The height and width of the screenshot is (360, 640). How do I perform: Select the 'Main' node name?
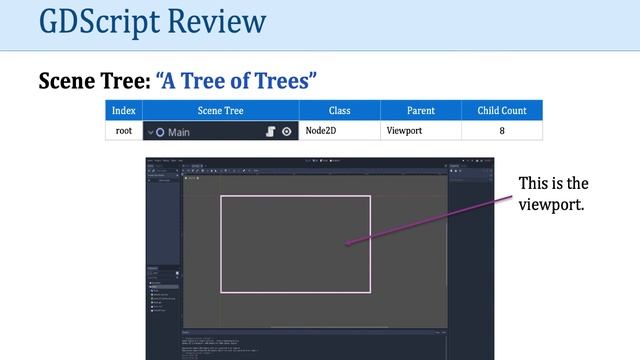tap(179, 132)
